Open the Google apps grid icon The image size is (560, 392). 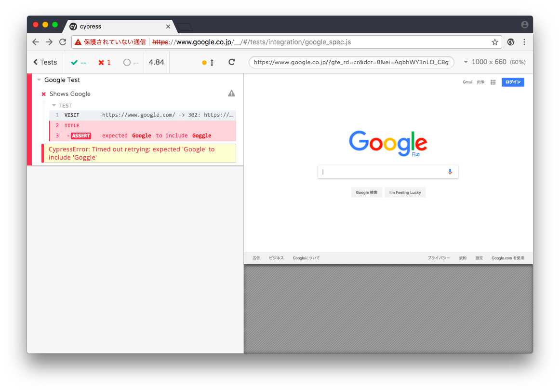pos(493,82)
